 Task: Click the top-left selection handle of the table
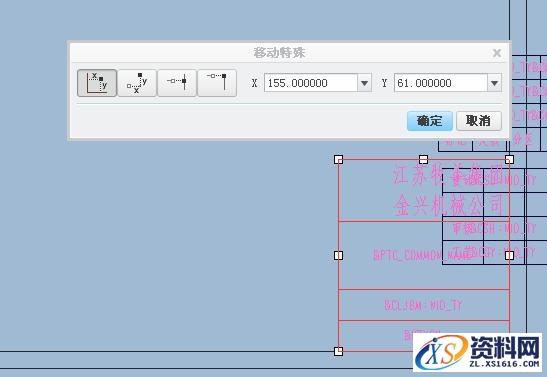point(338,159)
